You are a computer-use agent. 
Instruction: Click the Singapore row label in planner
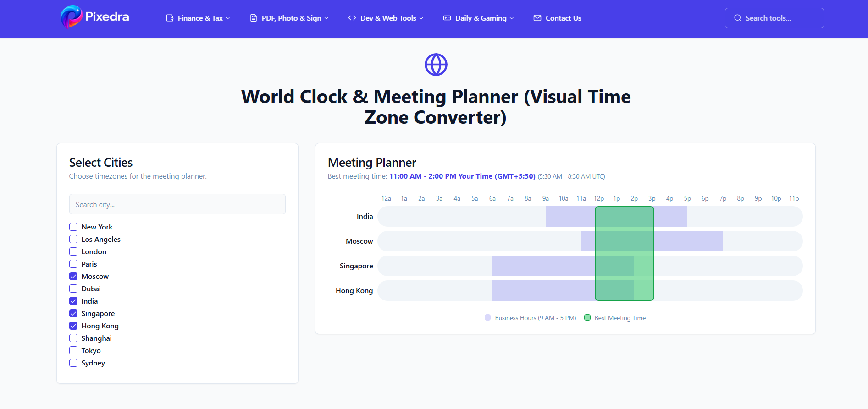point(356,266)
